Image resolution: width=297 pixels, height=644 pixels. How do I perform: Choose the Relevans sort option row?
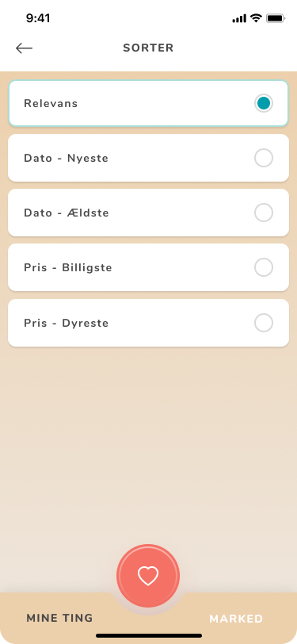149,103
